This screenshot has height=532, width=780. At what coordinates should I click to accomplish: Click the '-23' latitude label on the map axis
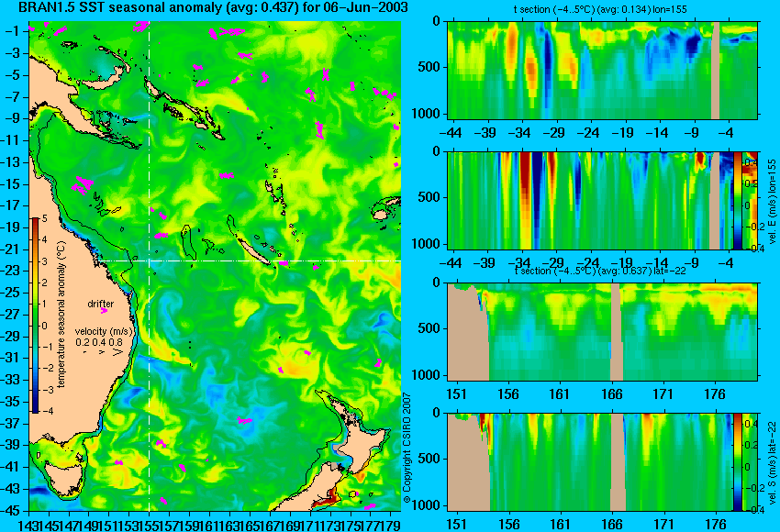[11, 271]
